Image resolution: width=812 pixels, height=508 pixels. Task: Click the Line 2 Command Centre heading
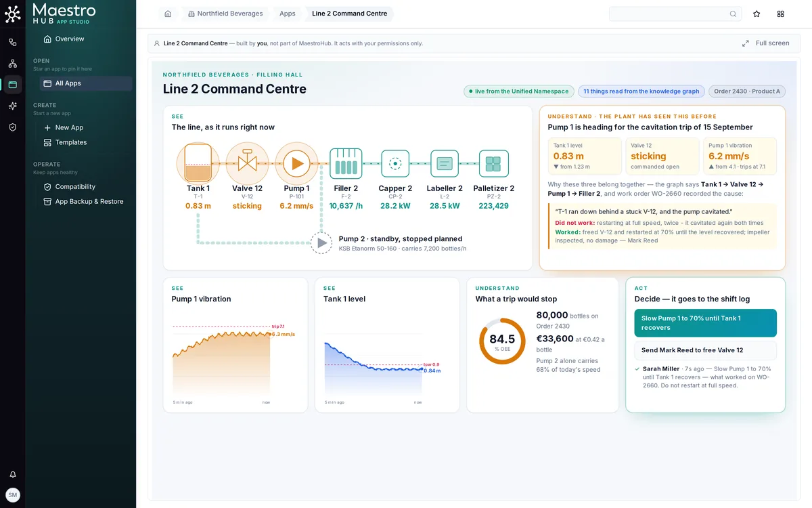(x=235, y=89)
